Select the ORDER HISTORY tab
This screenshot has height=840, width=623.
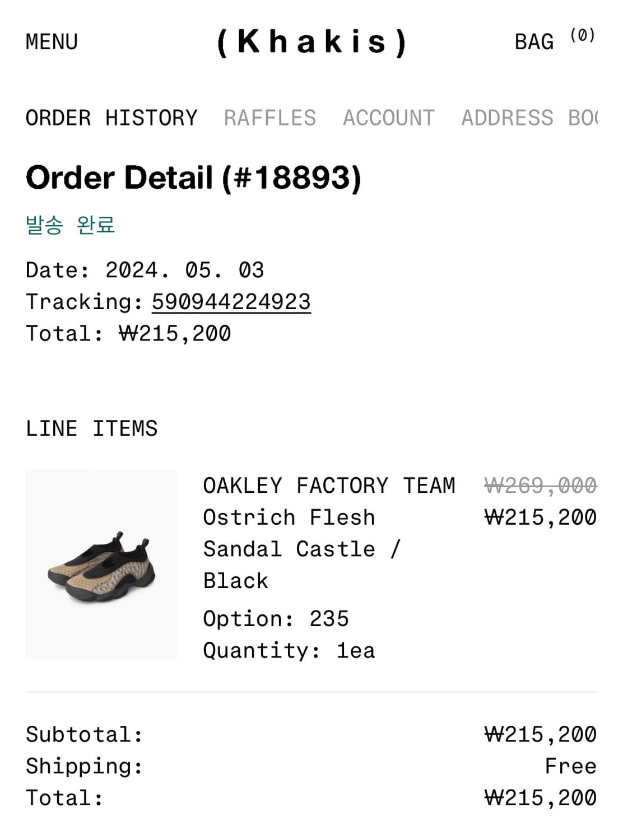point(111,118)
